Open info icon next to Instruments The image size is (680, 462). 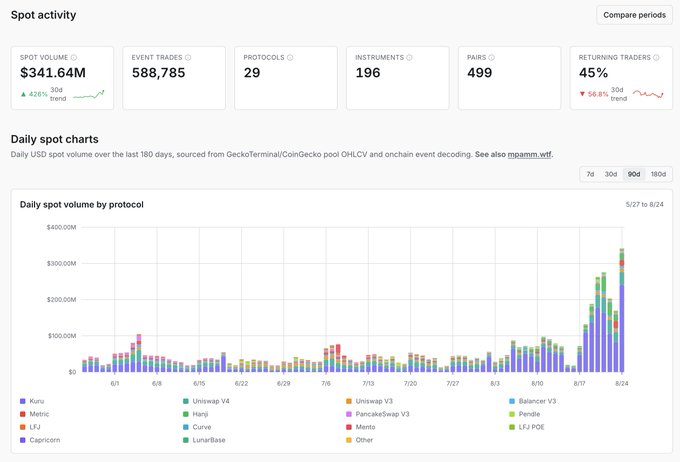pyautogui.click(x=409, y=57)
